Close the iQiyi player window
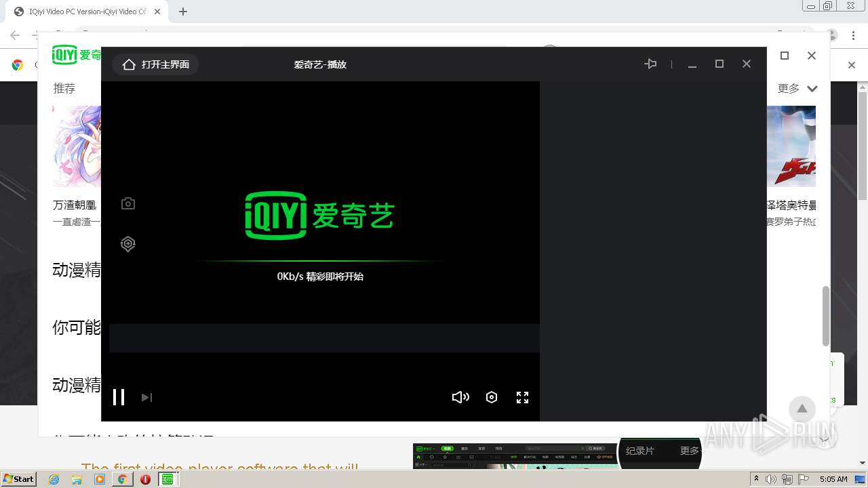868x488 pixels. tap(747, 64)
